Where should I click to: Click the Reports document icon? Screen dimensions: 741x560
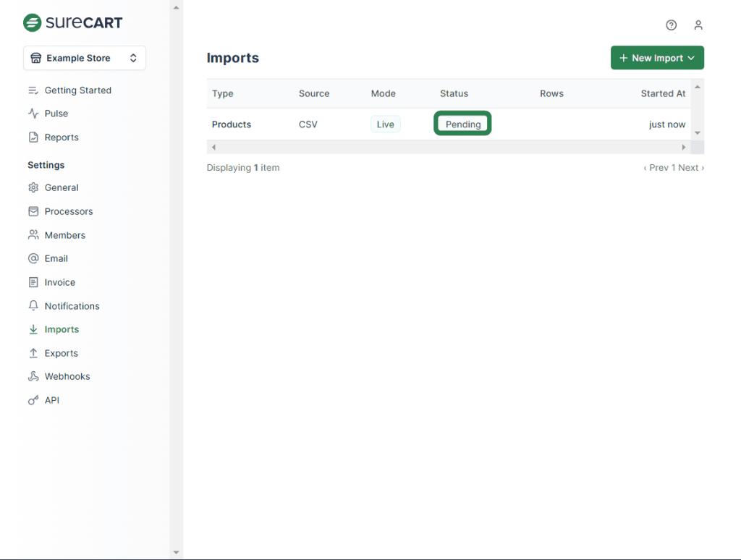(33, 137)
